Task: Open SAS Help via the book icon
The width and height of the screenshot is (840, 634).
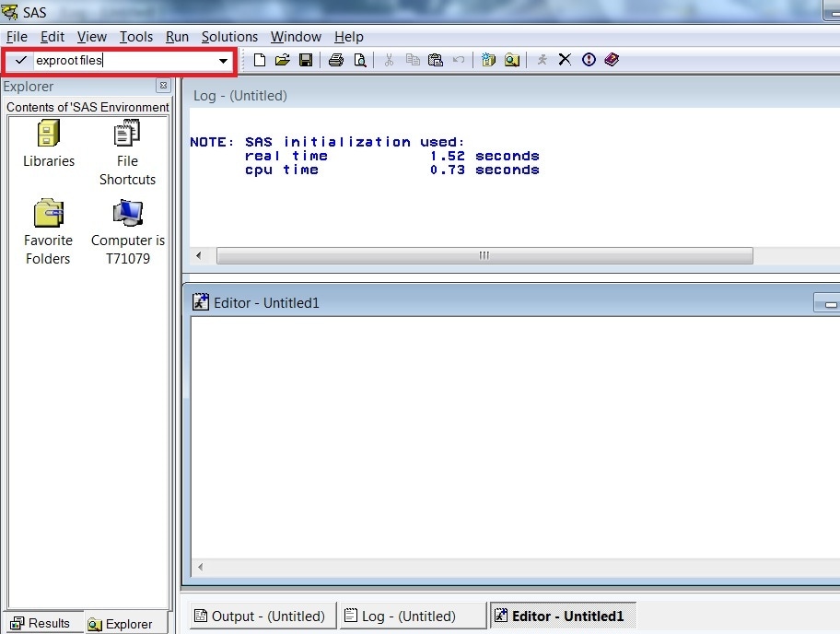Action: click(x=612, y=59)
